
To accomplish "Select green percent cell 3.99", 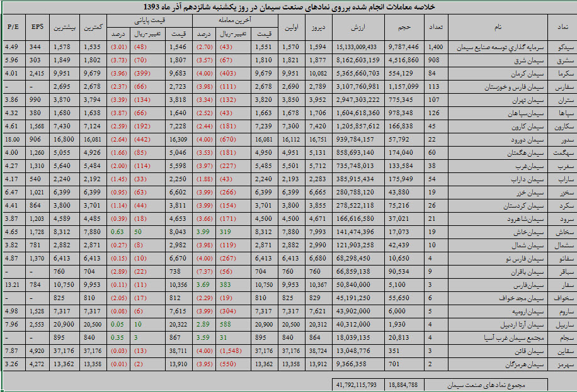I will coord(203,232).
